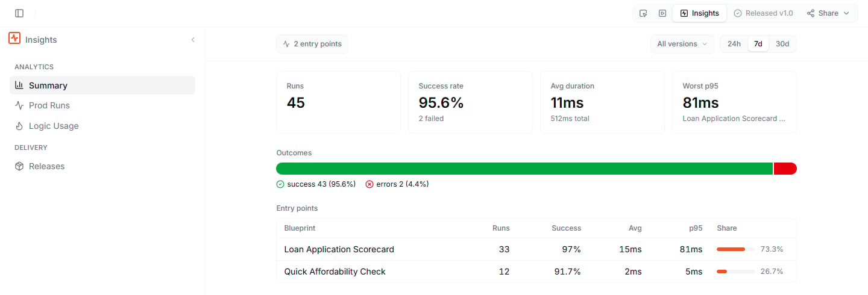Click the green success segment of Outcomes bar

524,169
